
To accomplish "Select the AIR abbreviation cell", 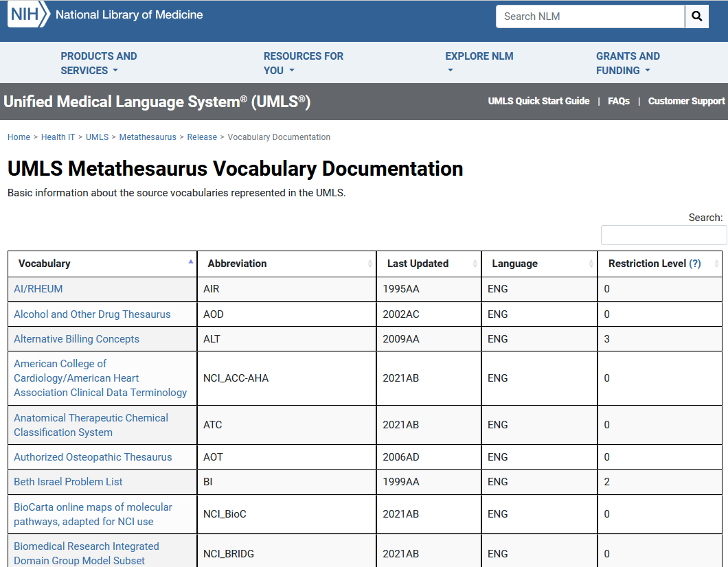I will tap(286, 289).
